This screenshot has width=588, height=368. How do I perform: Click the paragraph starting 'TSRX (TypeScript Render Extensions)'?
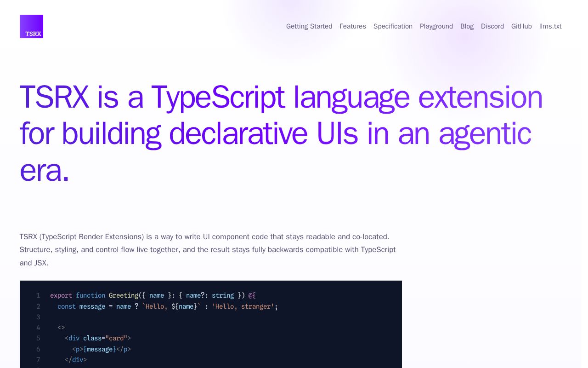click(208, 250)
